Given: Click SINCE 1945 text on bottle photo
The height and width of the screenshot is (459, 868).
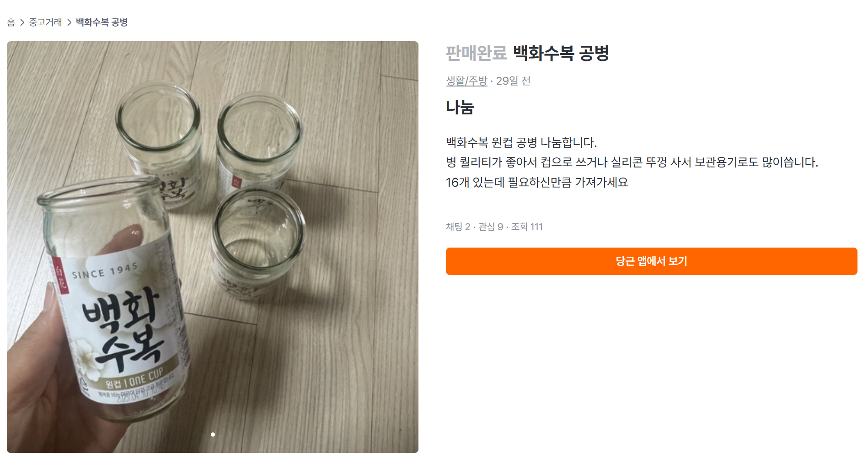Looking at the screenshot, I should 105,271.
